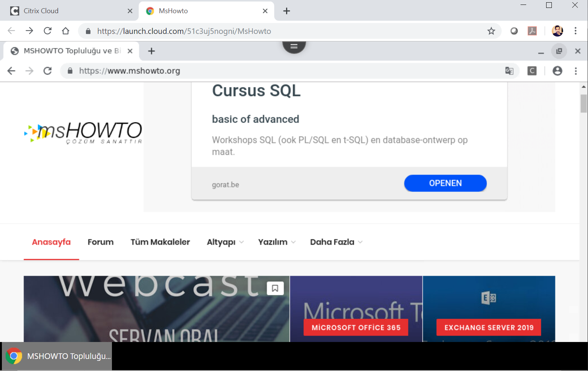The width and height of the screenshot is (588, 371).
Task: Click the page vertical scrollbar thumb
Action: tap(584, 104)
